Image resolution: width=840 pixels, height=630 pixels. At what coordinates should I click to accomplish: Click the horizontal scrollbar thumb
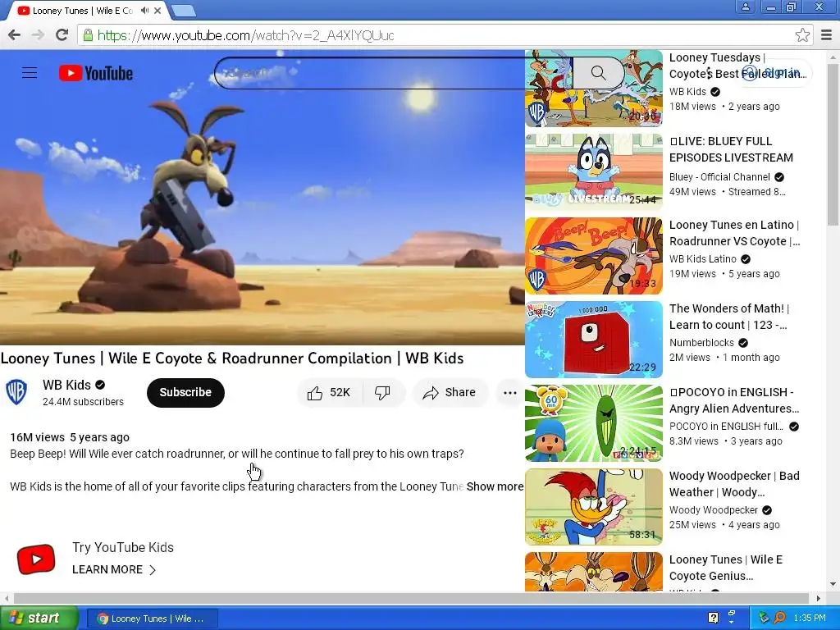(411, 598)
